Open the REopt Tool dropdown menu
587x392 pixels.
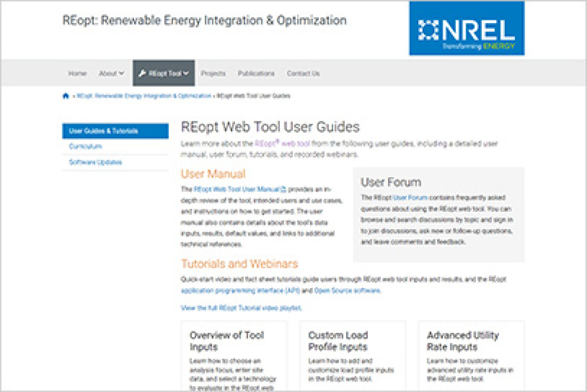pyautogui.click(x=164, y=73)
